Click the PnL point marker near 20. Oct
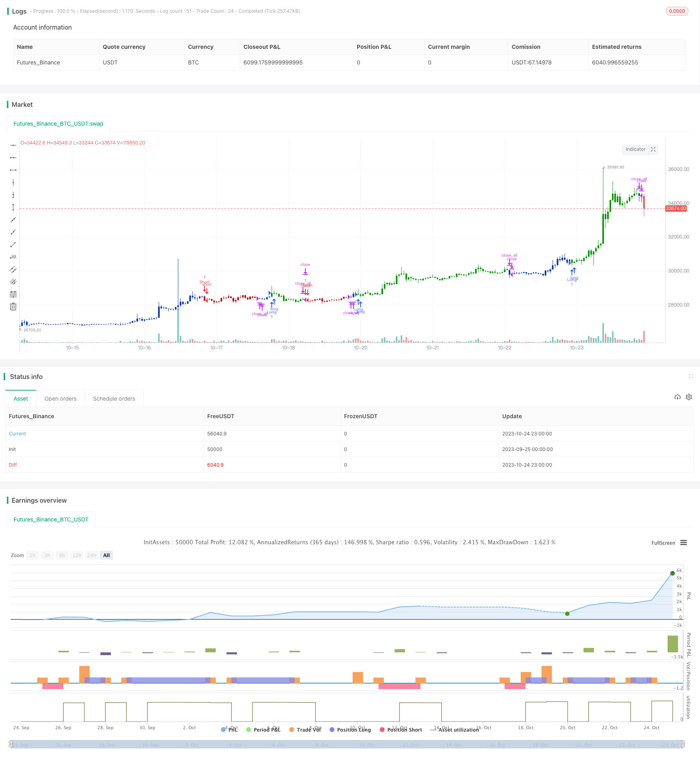 (x=567, y=614)
